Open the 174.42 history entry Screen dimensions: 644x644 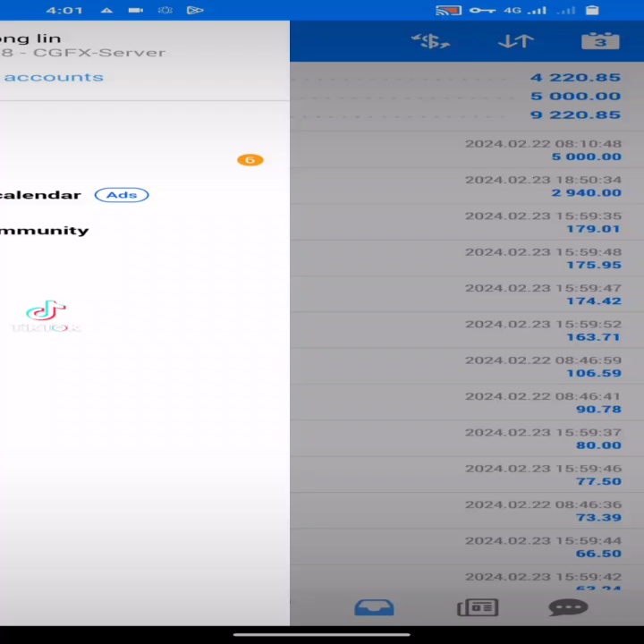tap(467, 294)
